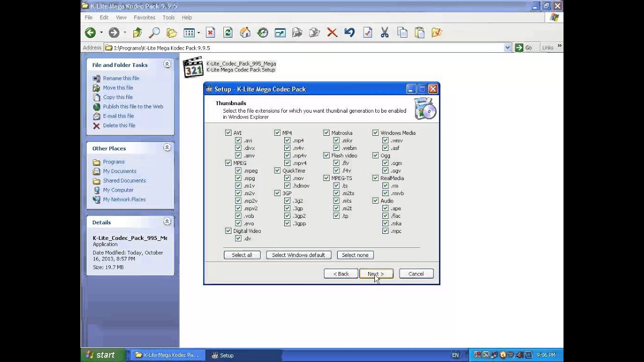Click the Views grid icon
Image resolution: width=644 pixels, height=362 pixels.
[189, 33]
